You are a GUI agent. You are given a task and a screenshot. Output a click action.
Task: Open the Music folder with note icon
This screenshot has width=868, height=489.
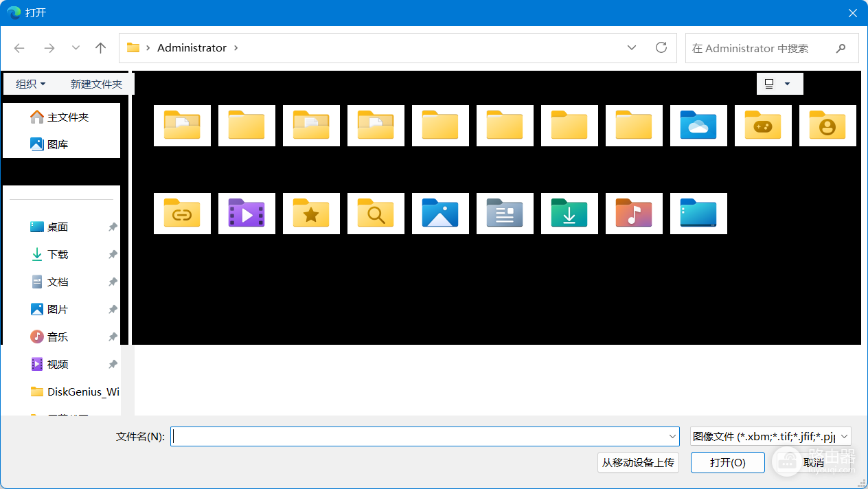(x=634, y=214)
